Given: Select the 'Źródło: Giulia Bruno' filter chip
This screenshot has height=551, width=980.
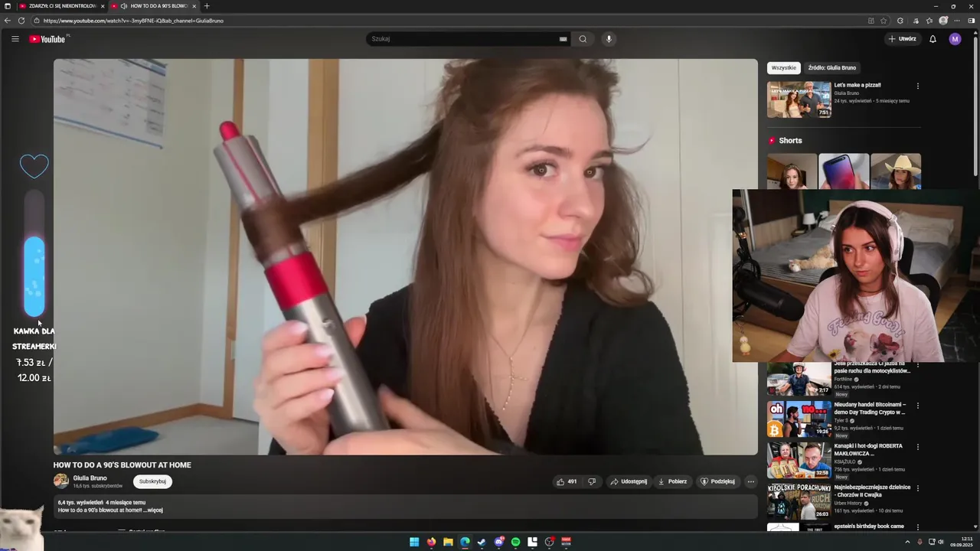Looking at the screenshot, I should (x=832, y=67).
